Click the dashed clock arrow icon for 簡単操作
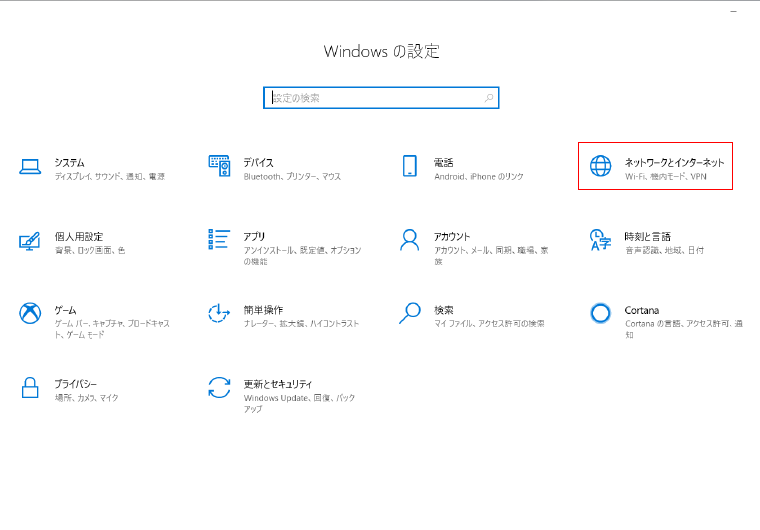 click(x=219, y=313)
